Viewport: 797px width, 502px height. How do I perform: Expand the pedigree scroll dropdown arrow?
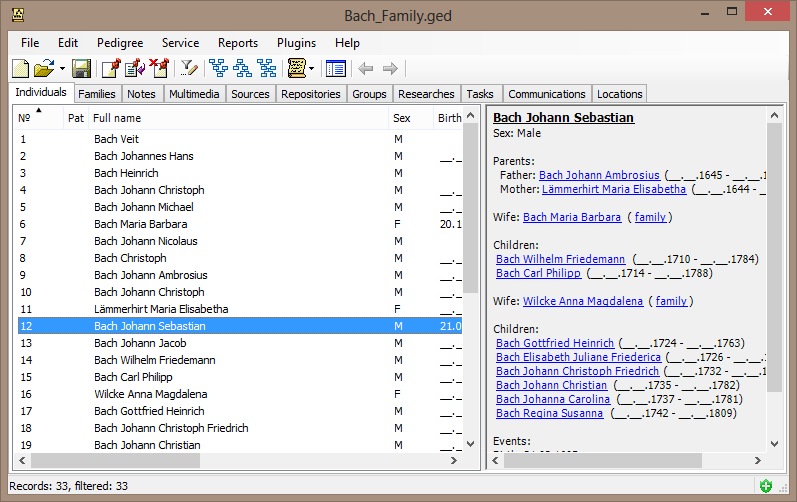click(x=312, y=69)
